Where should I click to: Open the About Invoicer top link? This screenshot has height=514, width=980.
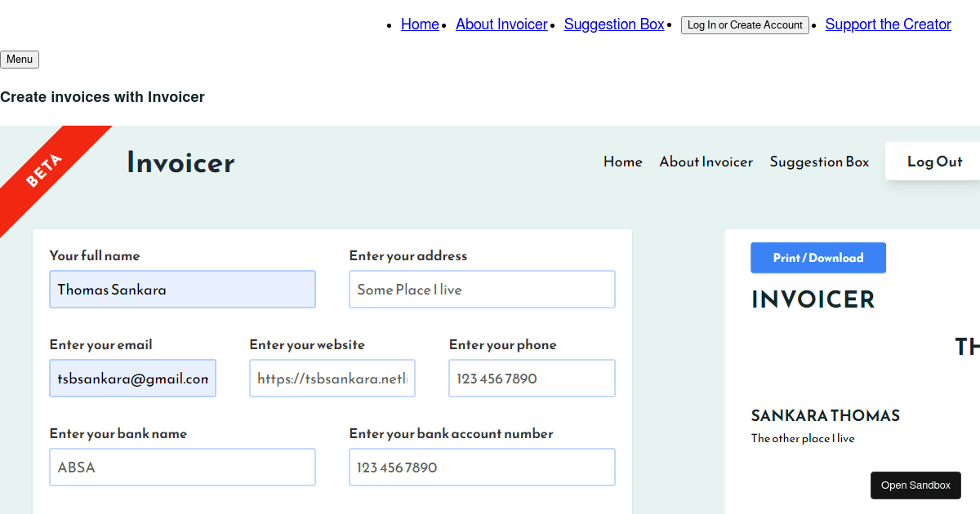coord(501,24)
